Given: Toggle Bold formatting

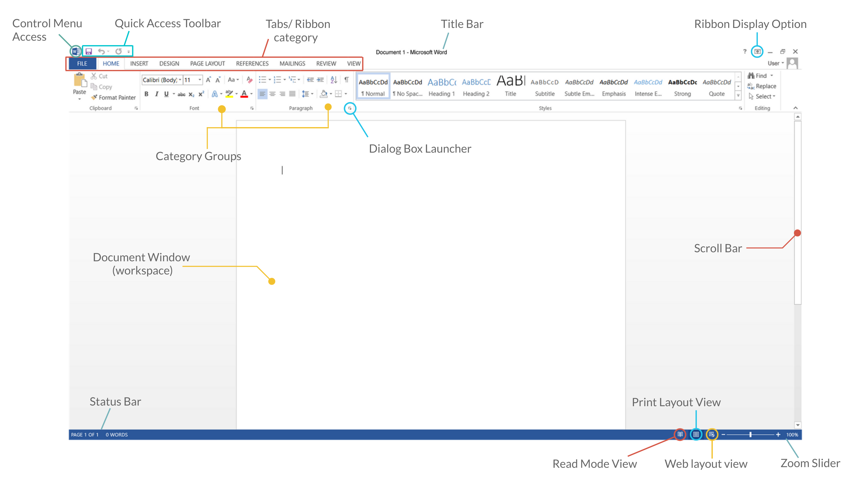Looking at the screenshot, I should click(146, 94).
